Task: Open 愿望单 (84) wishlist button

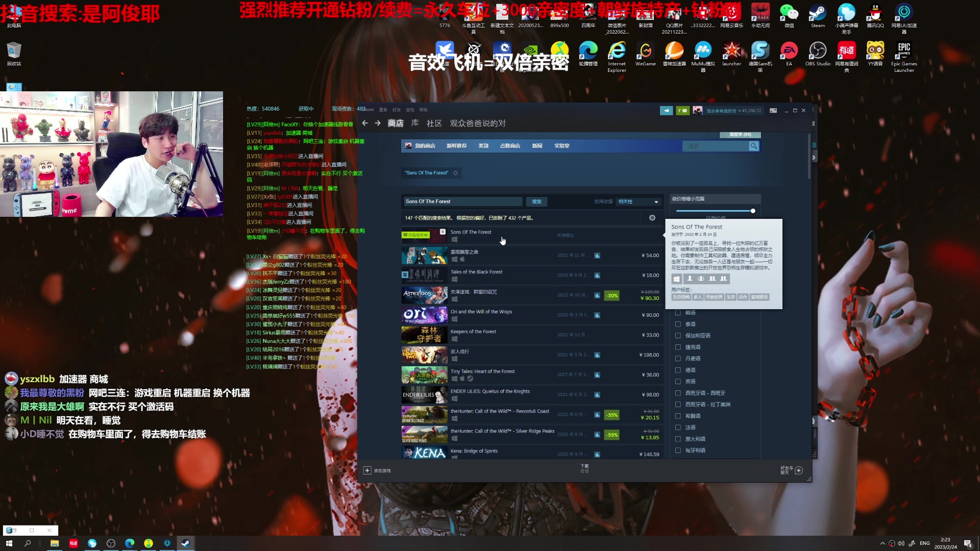Action: 740,135
